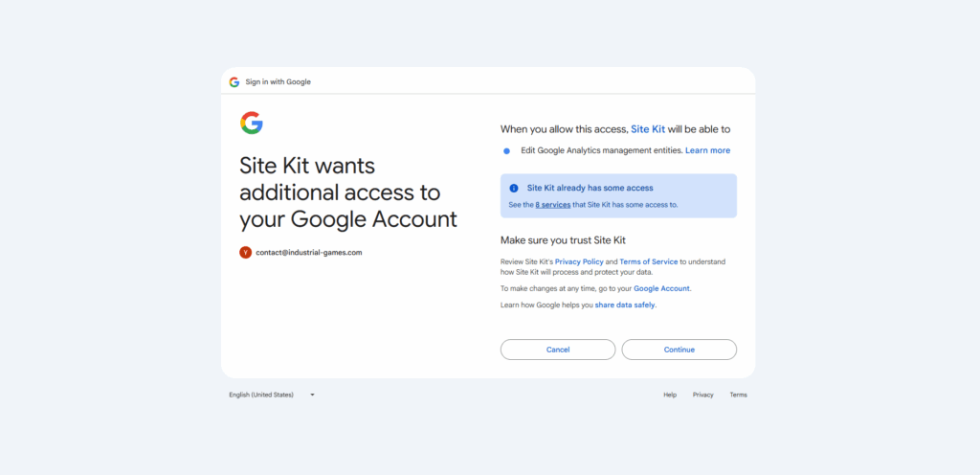Expand the English (United States) language dropdown
This screenshot has height=475, width=980.
coord(272,395)
